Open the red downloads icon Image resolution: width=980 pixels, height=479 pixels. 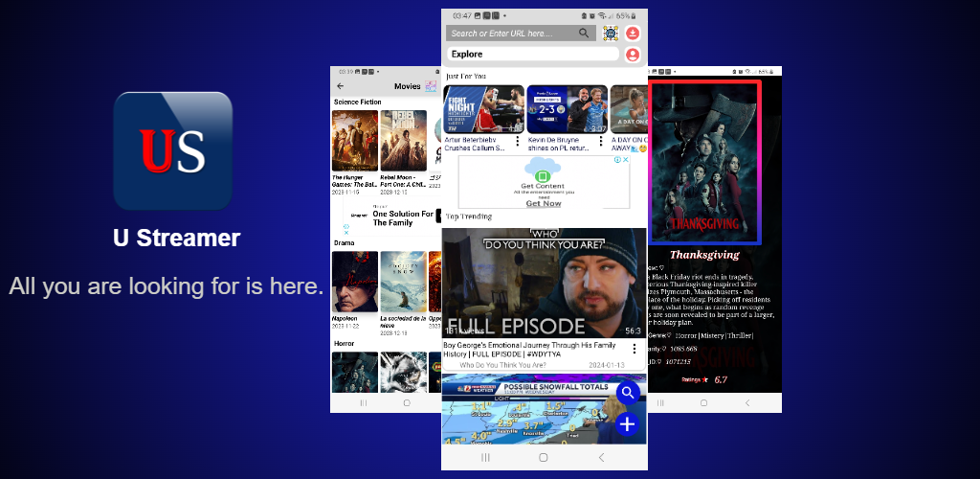pyautogui.click(x=633, y=34)
